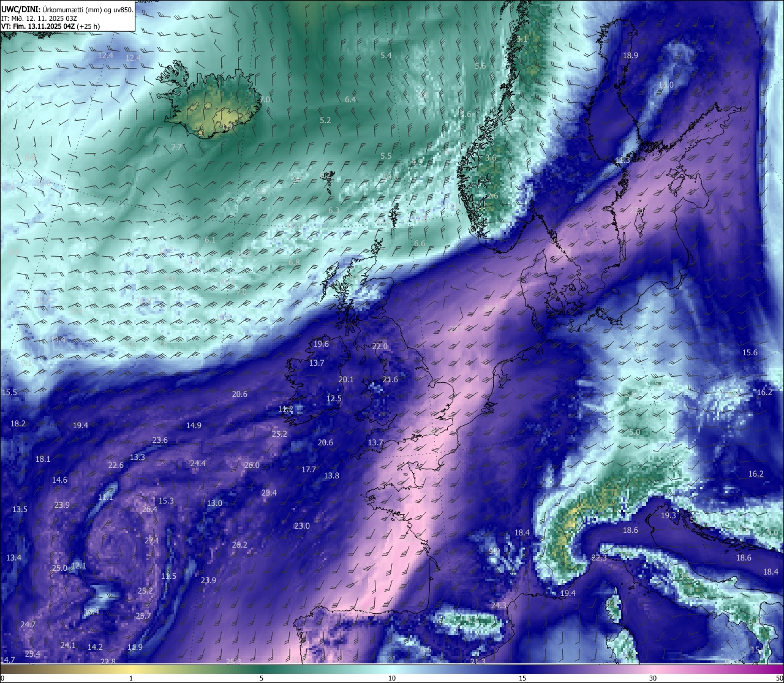Click the 5.2 value east of Iceland
Image resolution: width=784 pixels, height=683 pixels.
tap(325, 120)
